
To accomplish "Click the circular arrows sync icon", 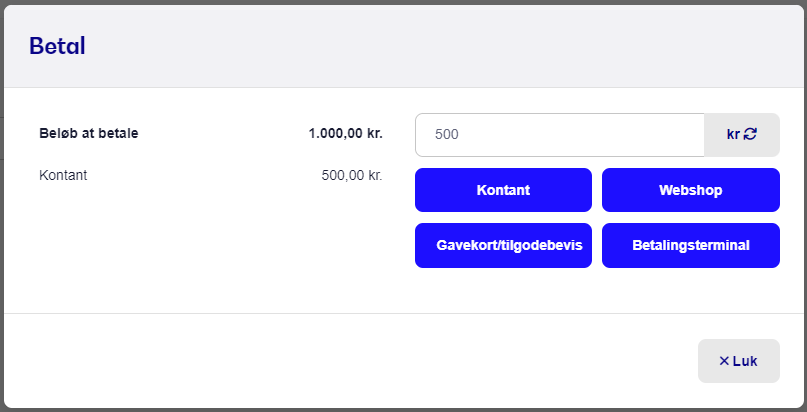I will coord(750,134).
